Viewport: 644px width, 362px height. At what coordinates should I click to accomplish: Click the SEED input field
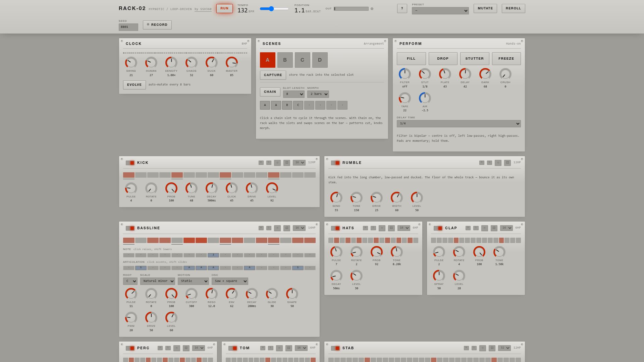[128, 27]
